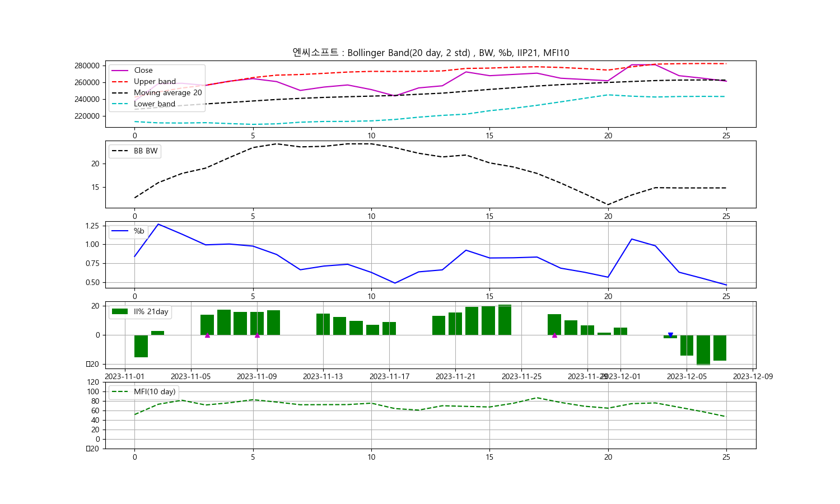
Task: Click the 120 label on the MFI axis
Action: tap(94, 382)
